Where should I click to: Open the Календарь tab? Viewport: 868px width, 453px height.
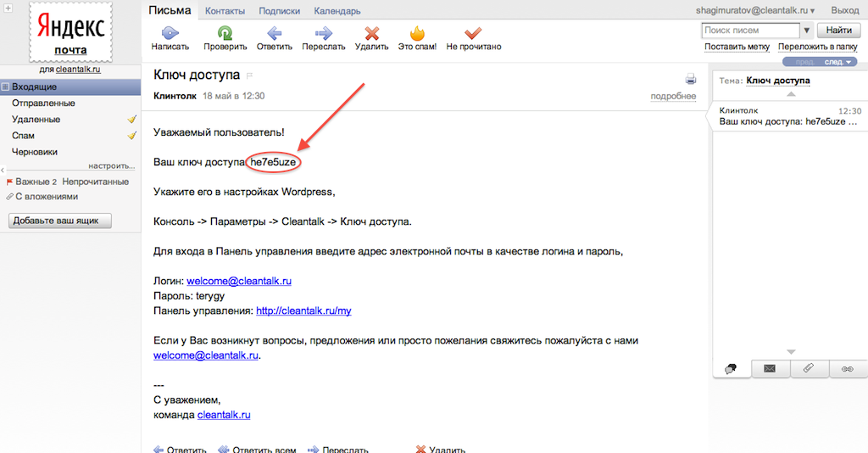(x=337, y=11)
